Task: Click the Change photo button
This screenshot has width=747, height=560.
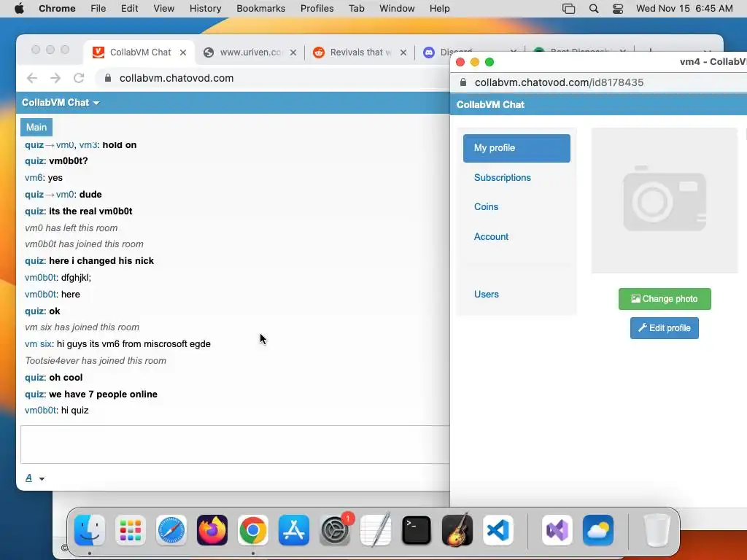Action: (665, 299)
